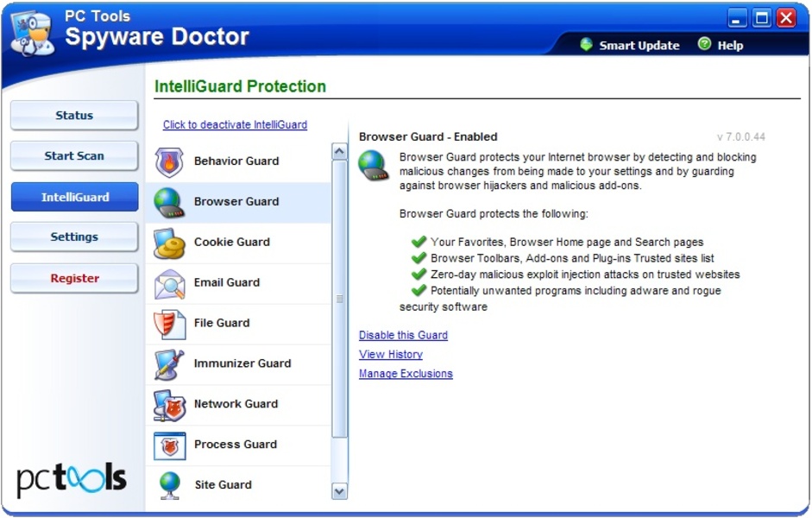Maximize the Spyware Doctor window
Image resolution: width=812 pixels, height=518 pixels.
pos(762,19)
